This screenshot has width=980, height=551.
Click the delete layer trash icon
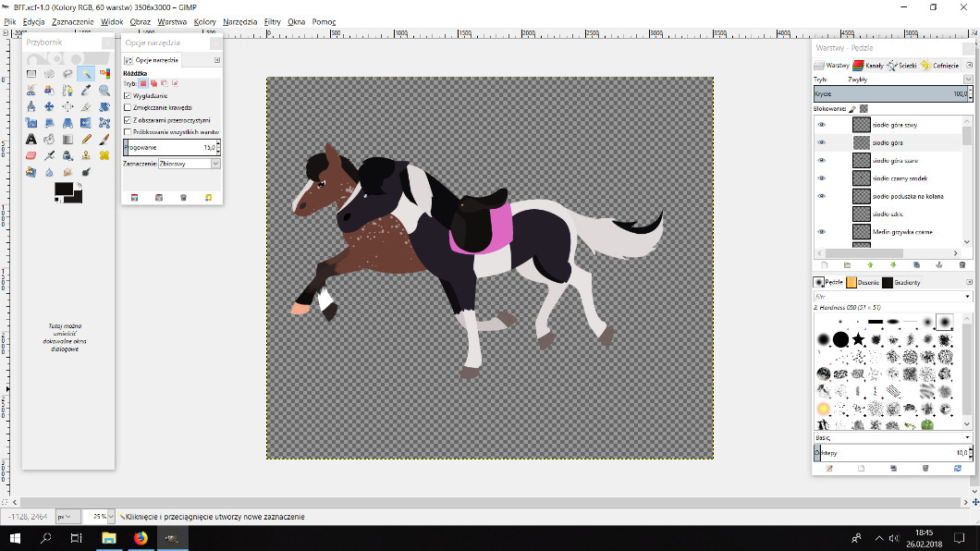tap(962, 265)
